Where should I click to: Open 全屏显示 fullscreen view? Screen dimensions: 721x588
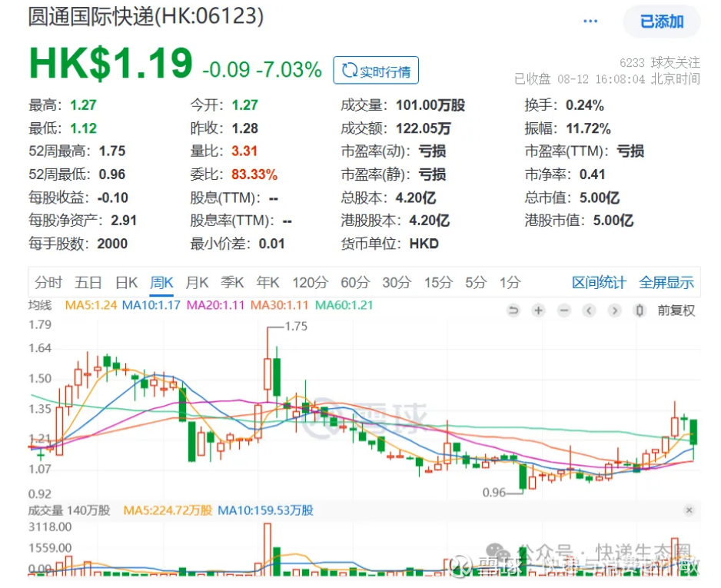click(x=666, y=282)
